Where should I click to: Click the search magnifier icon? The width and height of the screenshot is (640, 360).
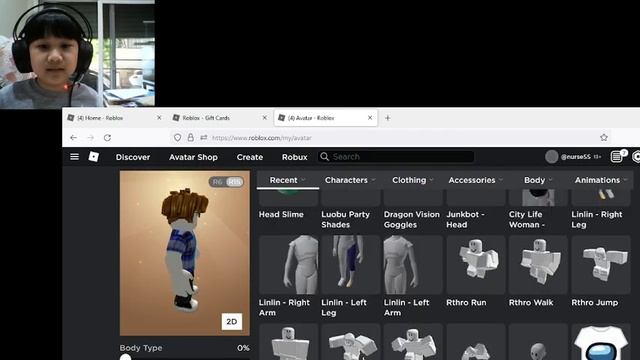tap(324, 157)
